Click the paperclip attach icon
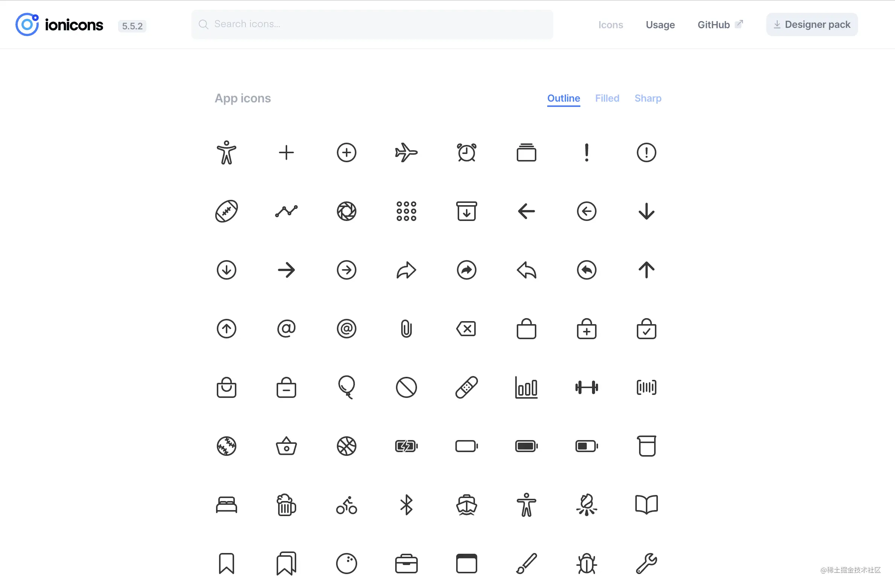895x588 pixels. pos(406,329)
